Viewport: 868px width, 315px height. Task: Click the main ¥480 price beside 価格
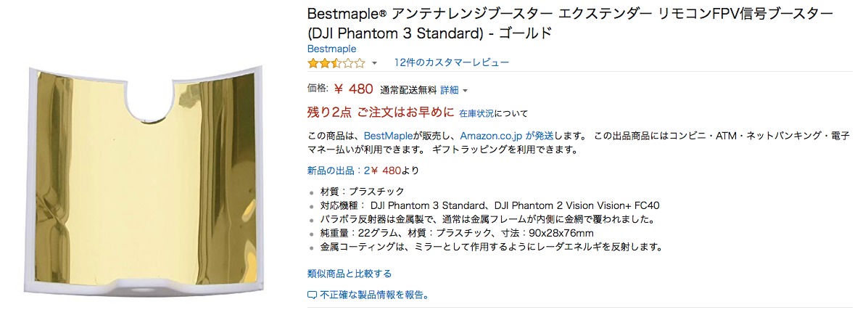[x=353, y=89]
